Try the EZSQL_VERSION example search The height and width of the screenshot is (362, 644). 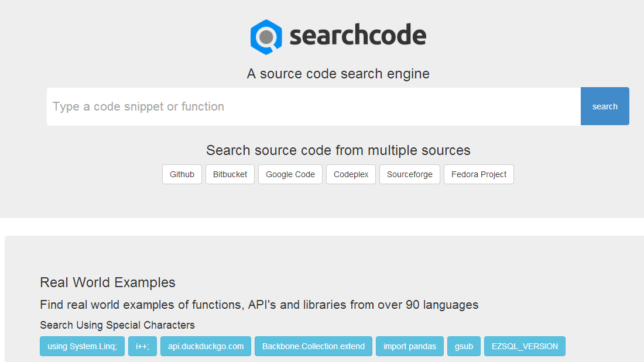coord(525,346)
